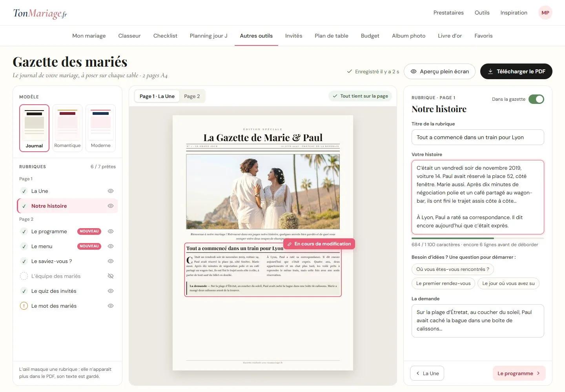Hide Le mot des mariés with eye icon

(x=111, y=306)
